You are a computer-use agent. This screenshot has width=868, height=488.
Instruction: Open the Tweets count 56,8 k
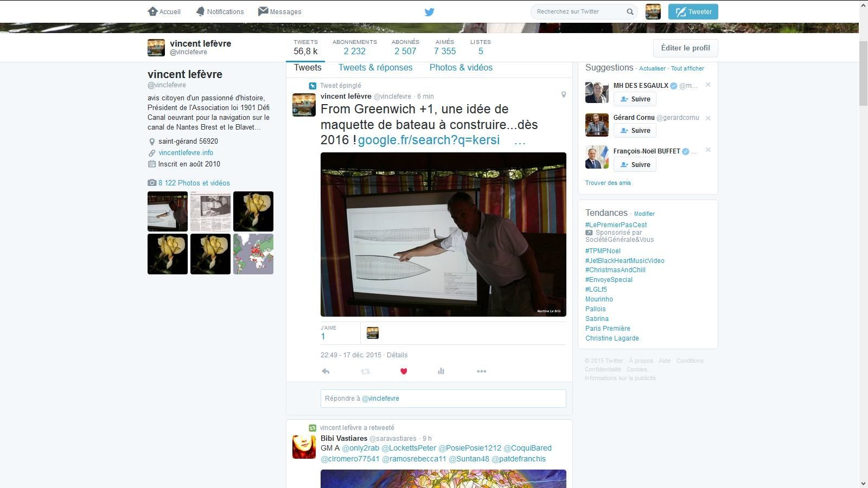305,48
